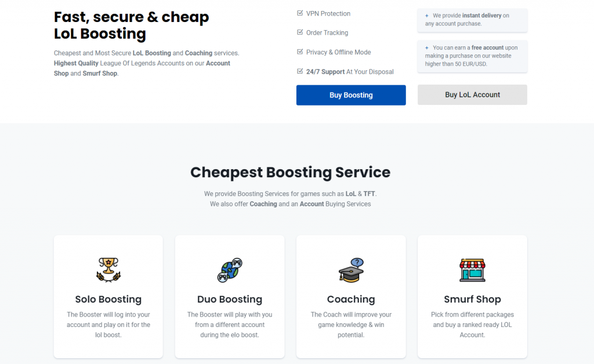Select the Duo Boosting card title
Screen dimensions: 594x364
click(230, 300)
